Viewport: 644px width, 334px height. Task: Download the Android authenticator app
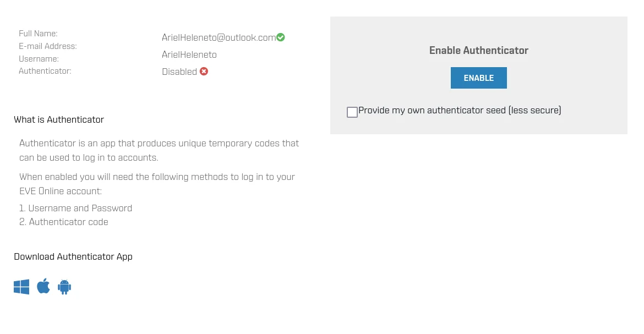click(64, 287)
